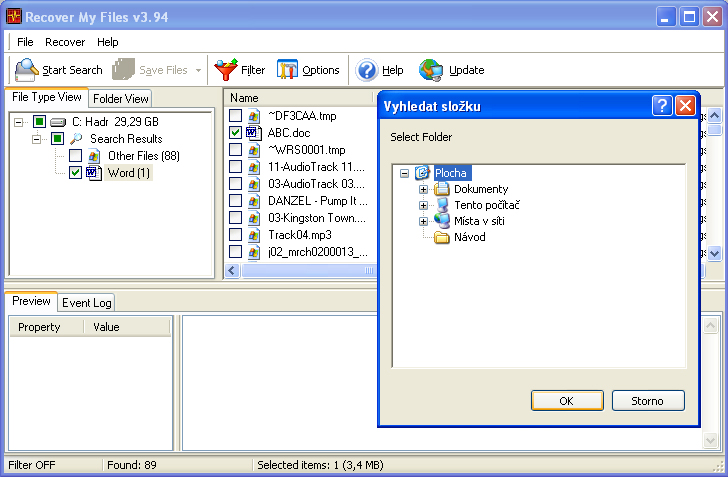Click the Recover My Files title bar icon
The width and height of the screenshot is (728, 477).
coord(13,17)
